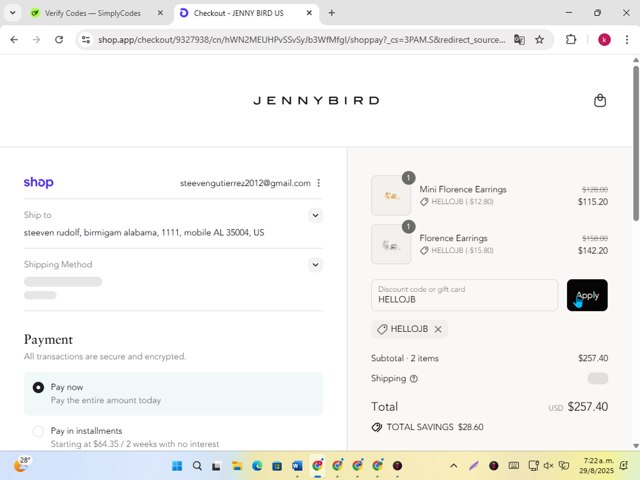The height and width of the screenshot is (480, 640).
Task: Click the total USD $257.40 amount
Action: (x=578, y=407)
